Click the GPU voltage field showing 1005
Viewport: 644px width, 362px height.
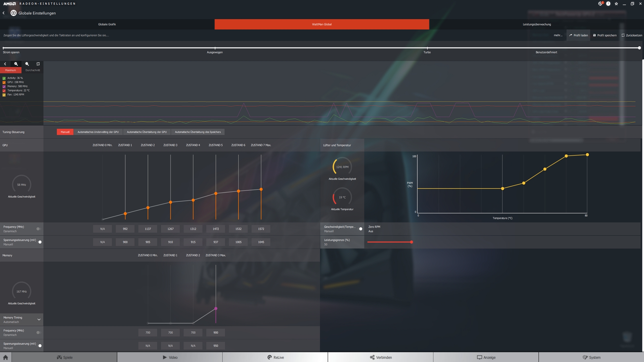pos(238,242)
